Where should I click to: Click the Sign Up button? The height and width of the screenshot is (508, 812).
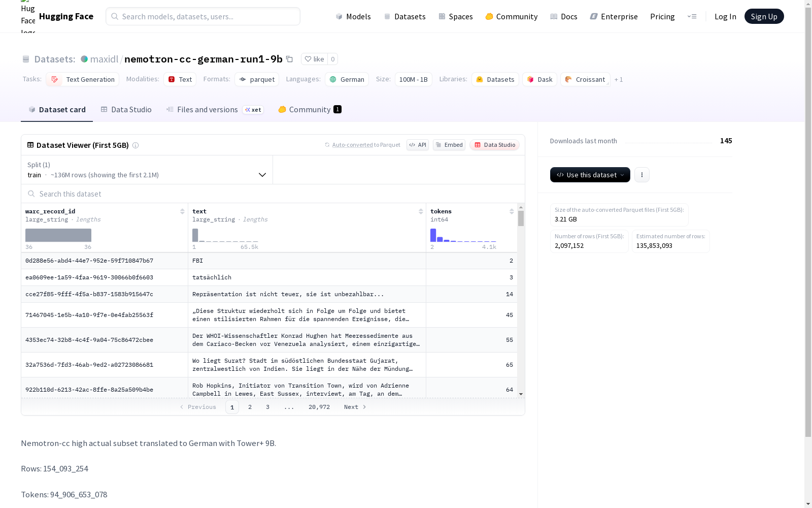764,16
